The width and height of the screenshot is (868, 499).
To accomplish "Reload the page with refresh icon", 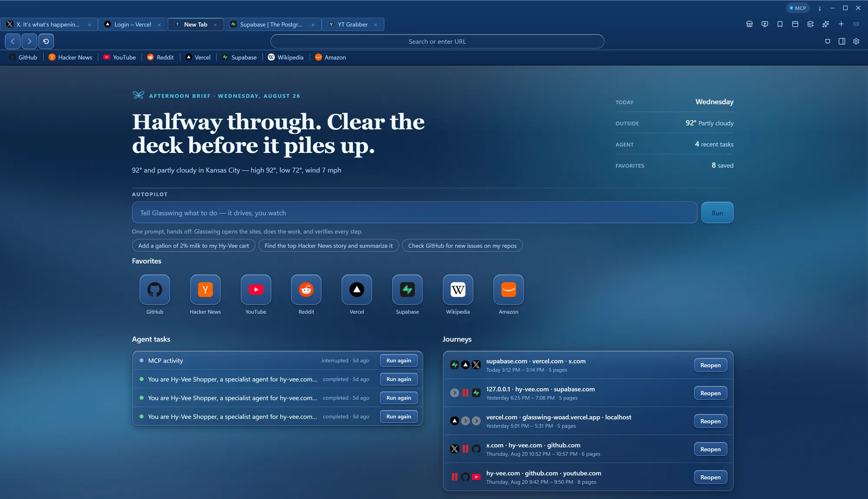I will [x=46, y=41].
